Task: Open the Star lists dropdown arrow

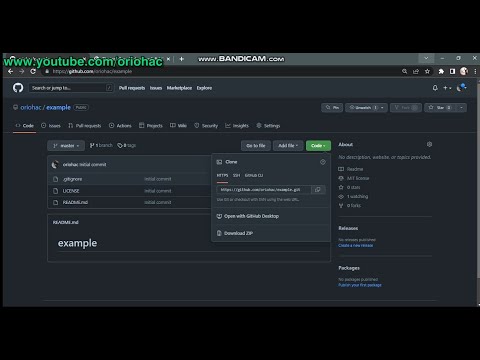Action: [461, 108]
